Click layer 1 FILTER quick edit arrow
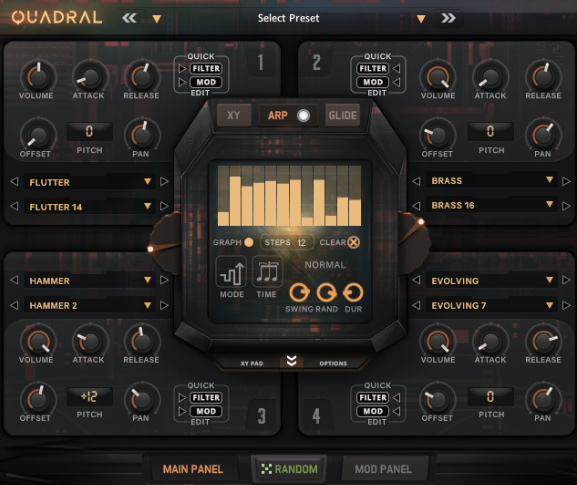The height and width of the screenshot is (485, 577). point(182,68)
